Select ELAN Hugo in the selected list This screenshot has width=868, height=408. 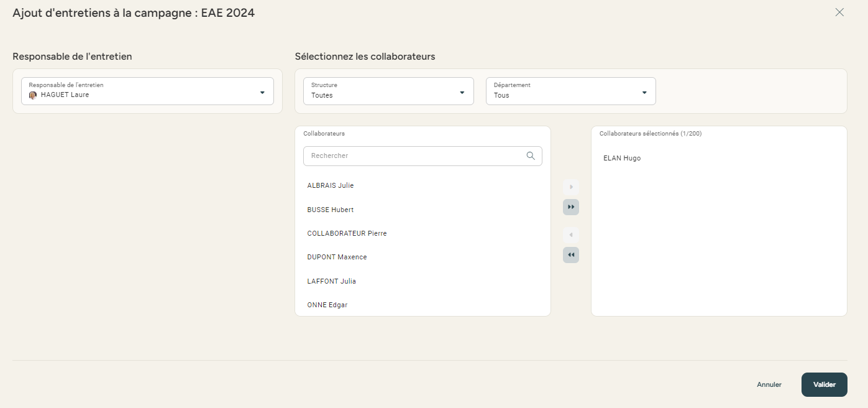pyautogui.click(x=622, y=158)
